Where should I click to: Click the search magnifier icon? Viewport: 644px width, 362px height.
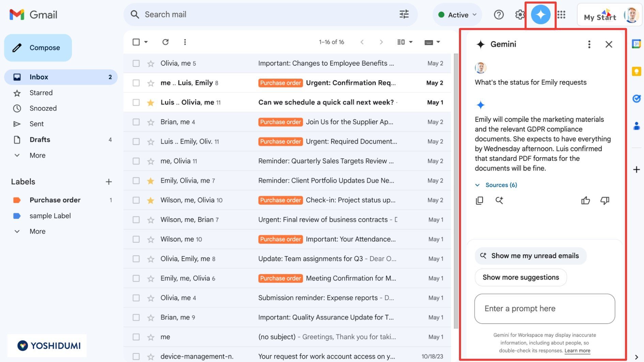[135, 14]
